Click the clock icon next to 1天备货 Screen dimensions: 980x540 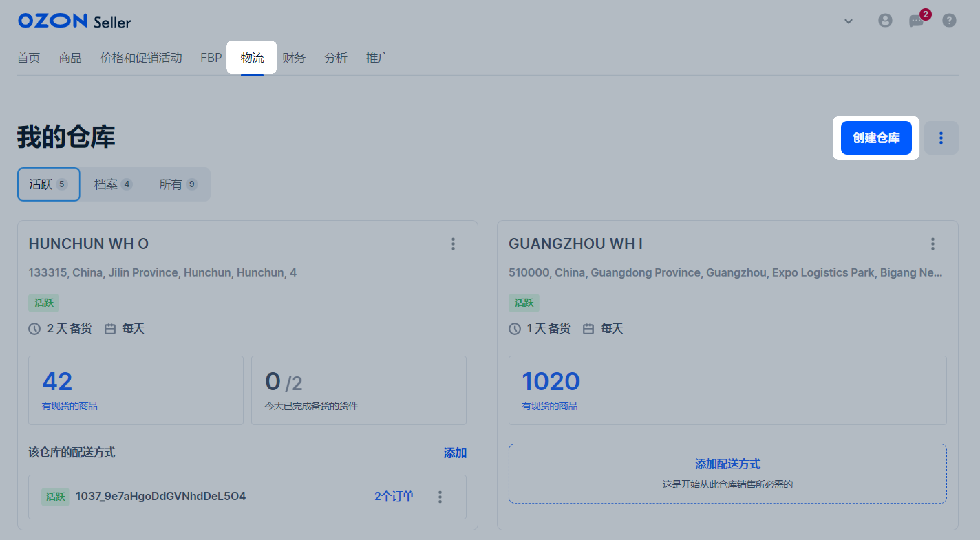515,329
